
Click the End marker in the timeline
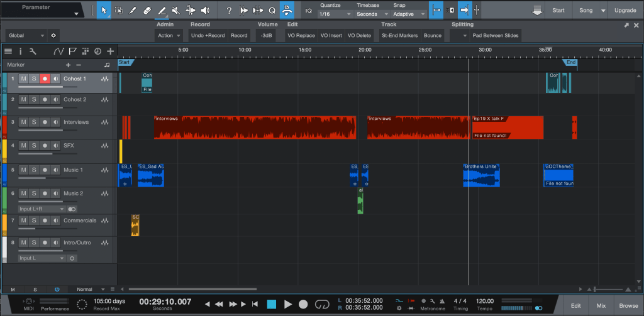click(x=570, y=62)
